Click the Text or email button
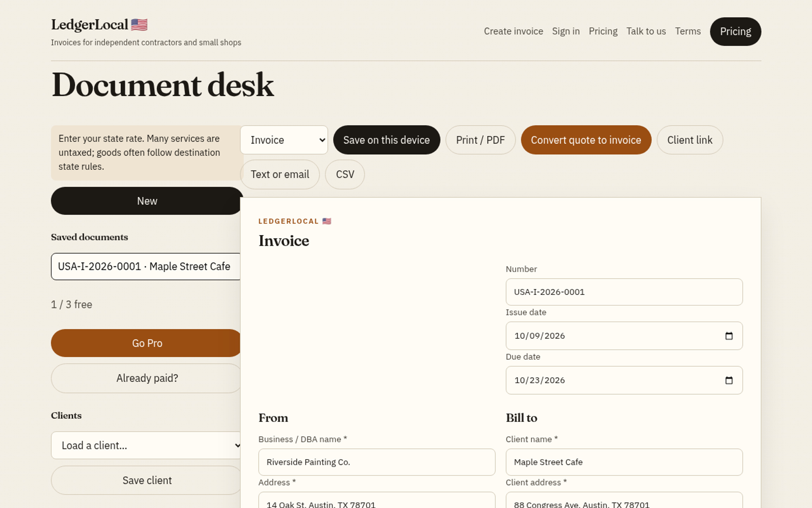 (280, 174)
